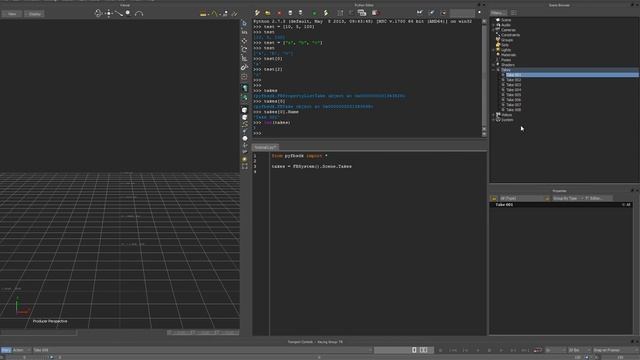Stop playback in Transport Controls
640x360 pixels.
coord(489,350)
